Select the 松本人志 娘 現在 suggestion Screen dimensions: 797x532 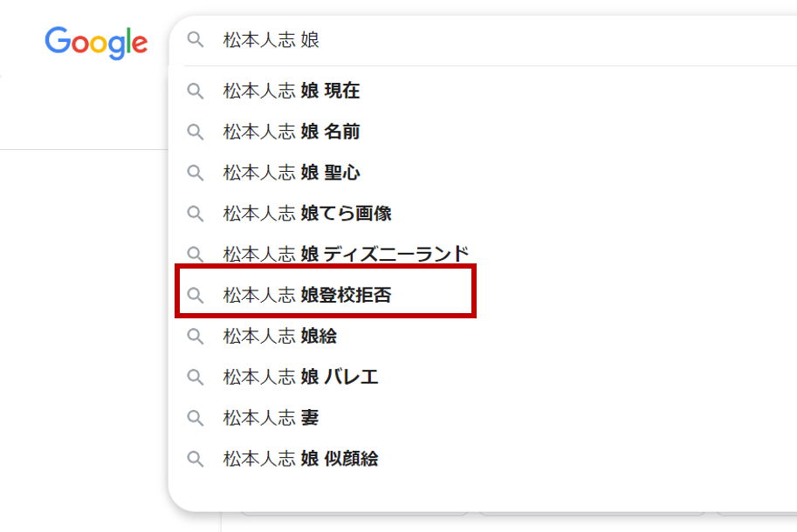click(x=292, y=91)
